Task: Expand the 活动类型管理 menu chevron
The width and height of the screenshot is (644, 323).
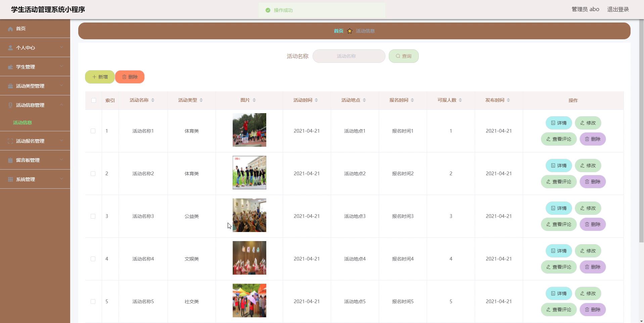Action: [61, 86]
